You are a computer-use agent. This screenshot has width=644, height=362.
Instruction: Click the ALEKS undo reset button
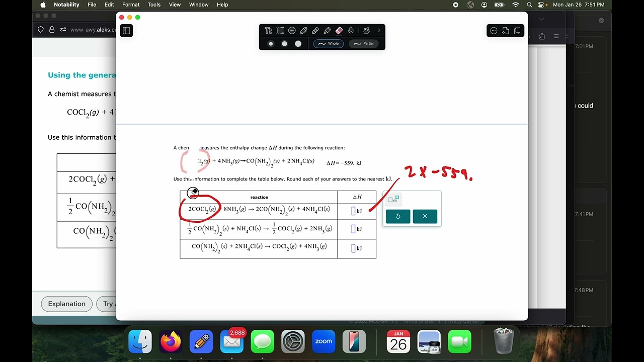pyautogui.click(x=398, y=216)
